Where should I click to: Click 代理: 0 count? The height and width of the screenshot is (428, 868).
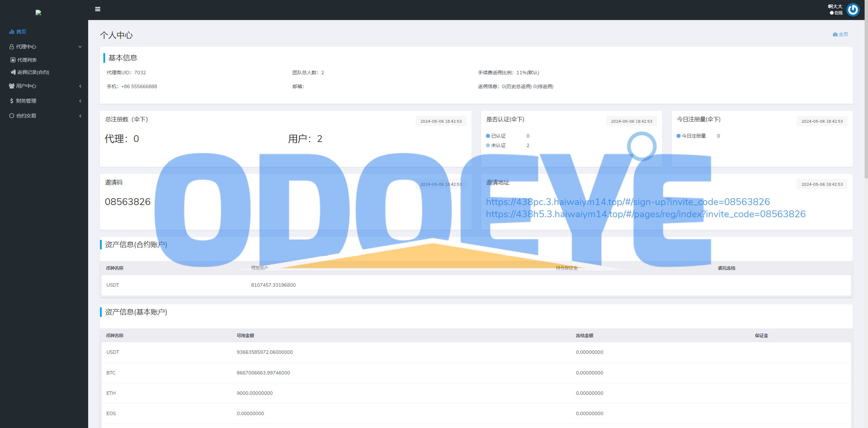click(x=122, y=139)
